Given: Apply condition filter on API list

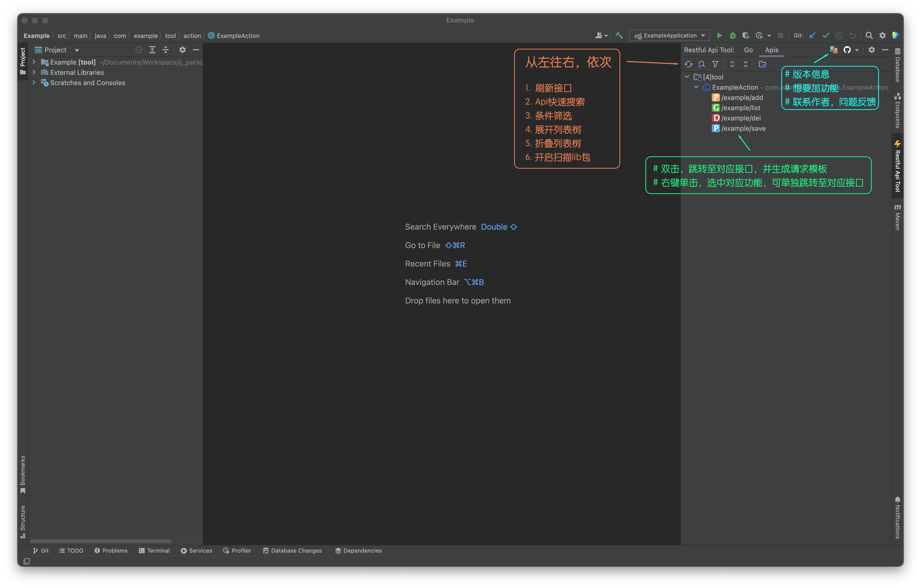Looking at the screenshot, I should [716, 64].
